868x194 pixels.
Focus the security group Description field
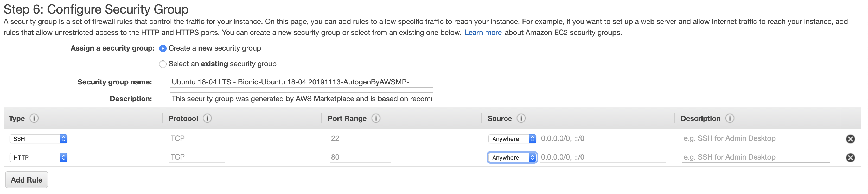pyautogui.click(x=302, y=99)
